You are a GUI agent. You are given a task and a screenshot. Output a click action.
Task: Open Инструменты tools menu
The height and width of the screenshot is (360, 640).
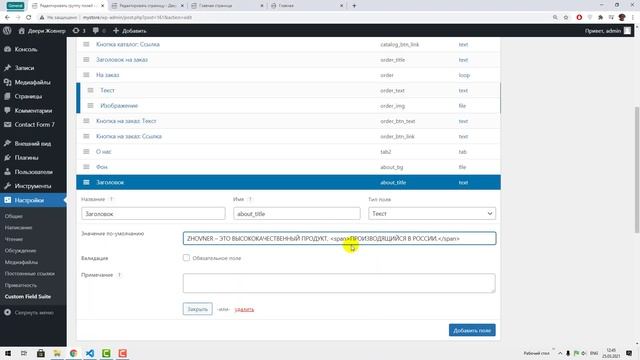[x=33, y=186]
